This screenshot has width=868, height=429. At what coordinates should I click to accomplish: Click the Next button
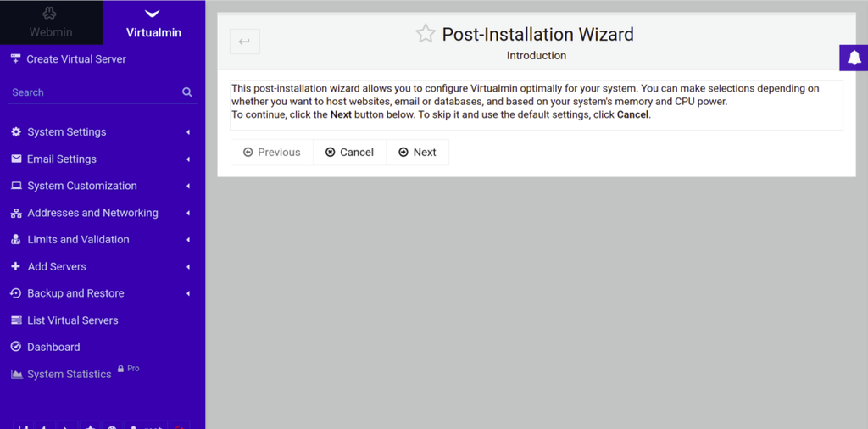(417, 153)
